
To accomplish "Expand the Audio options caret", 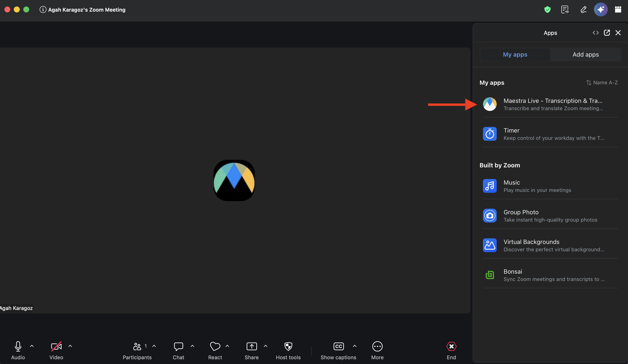I will point(32,346).
